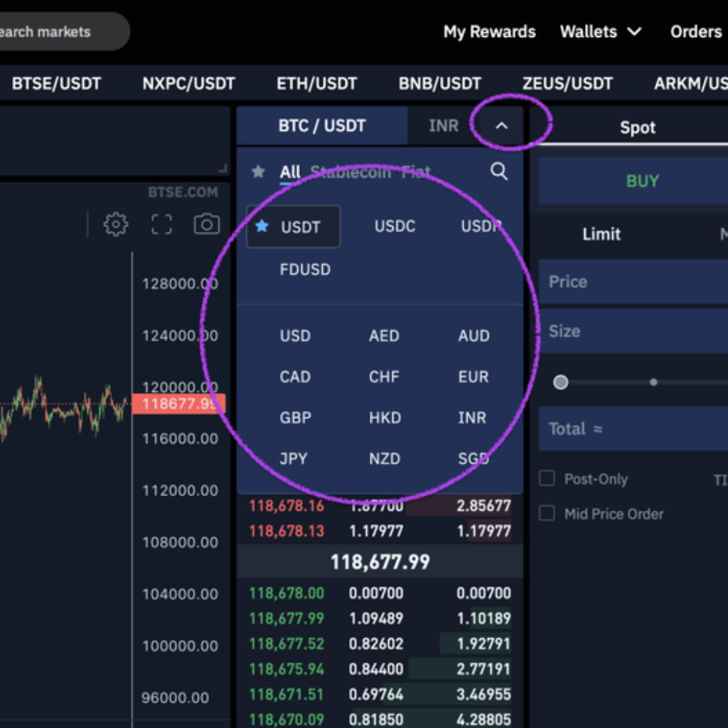This screenshot has width=728, height=728.
Task: Enable the Post-Only checkbox
Action: [547, 478]
